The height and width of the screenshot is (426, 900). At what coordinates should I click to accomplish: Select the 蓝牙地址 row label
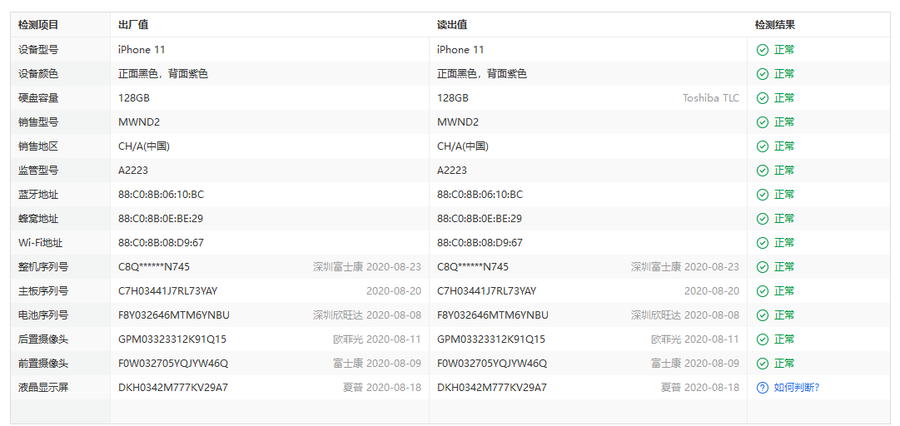pos(38,195)
